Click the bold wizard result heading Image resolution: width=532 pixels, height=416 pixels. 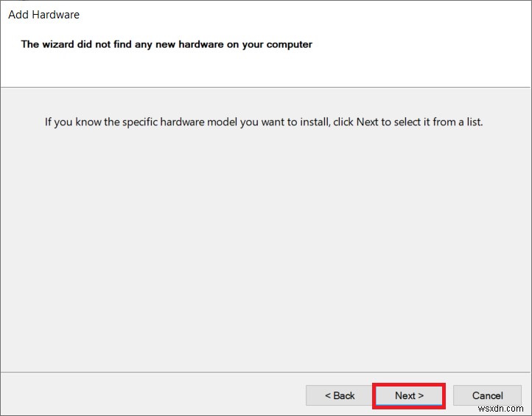(167, 44)
